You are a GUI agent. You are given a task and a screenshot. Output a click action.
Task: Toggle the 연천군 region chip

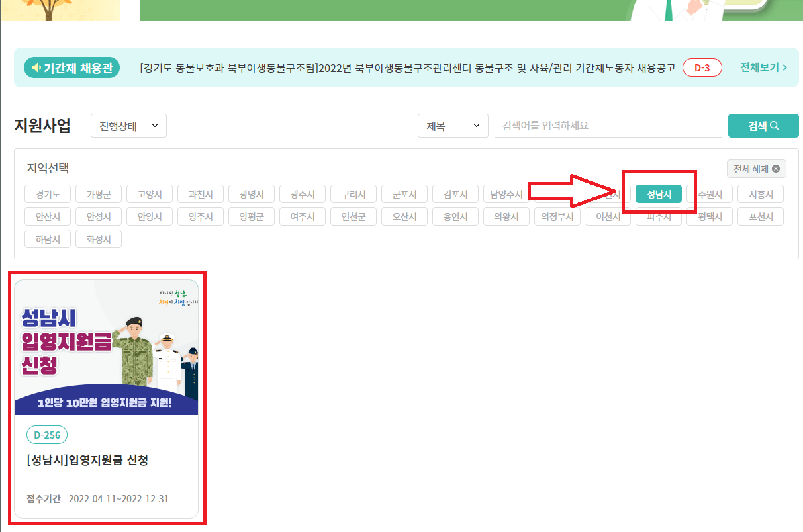coord(354,216)
